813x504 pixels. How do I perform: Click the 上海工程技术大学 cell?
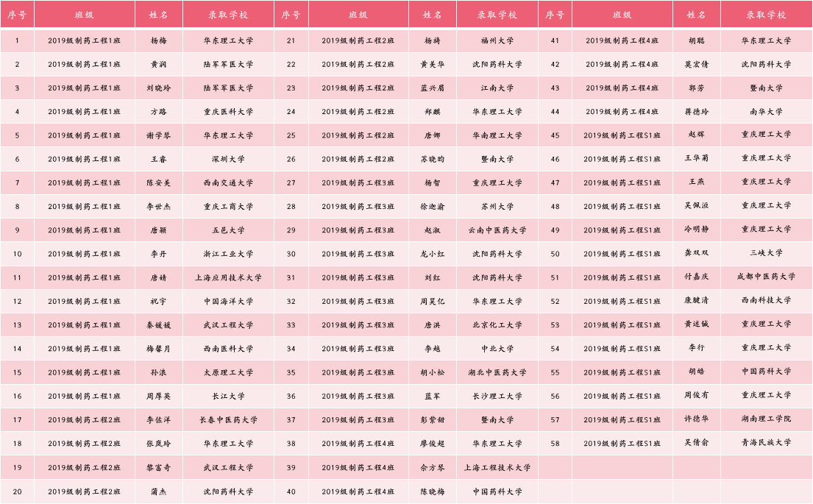(497, 468)
